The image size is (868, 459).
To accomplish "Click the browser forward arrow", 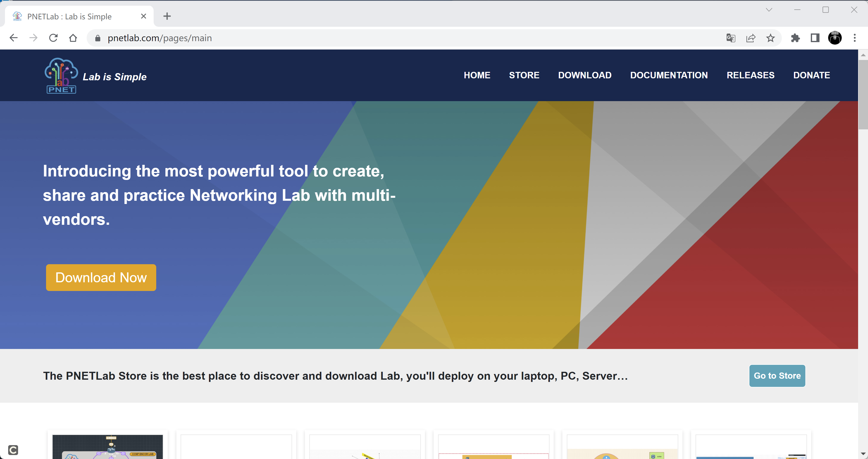I will (33, 38).
